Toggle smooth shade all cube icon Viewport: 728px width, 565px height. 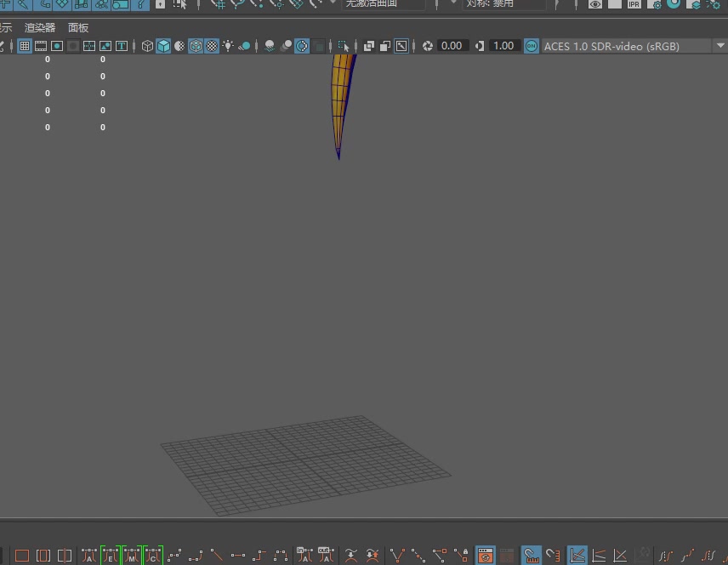click(163, 46)
